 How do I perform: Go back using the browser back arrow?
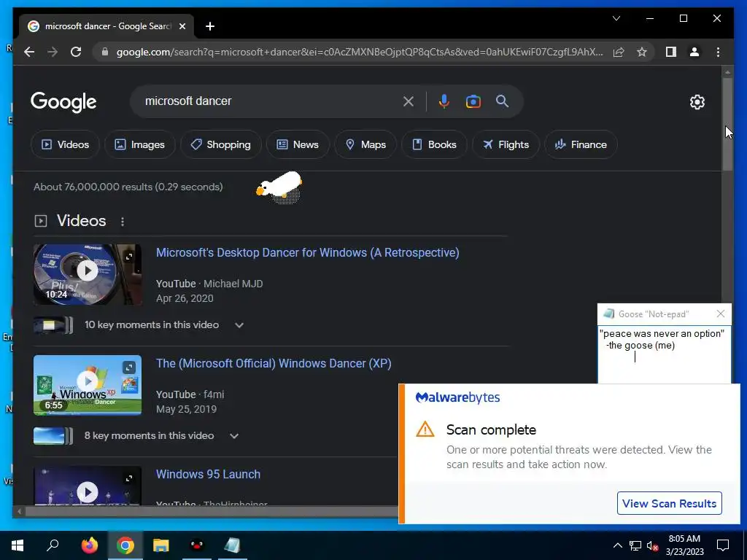point(29,52)
